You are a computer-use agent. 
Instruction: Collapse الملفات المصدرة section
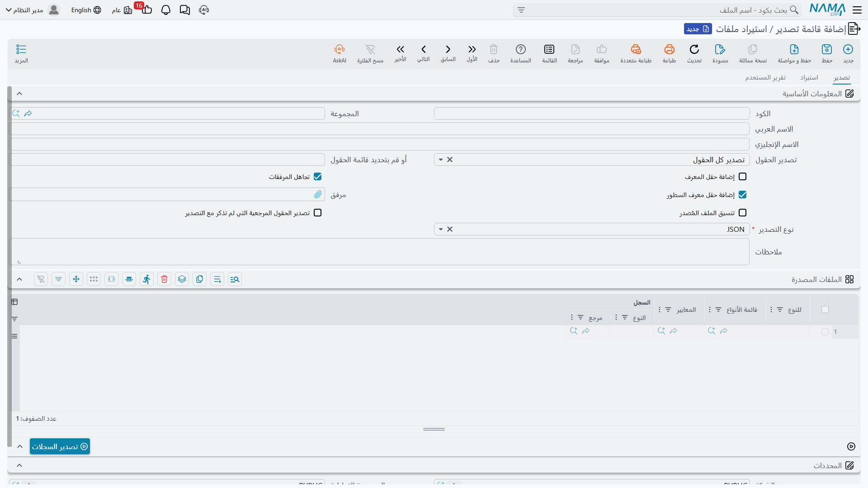click(19, 279)
